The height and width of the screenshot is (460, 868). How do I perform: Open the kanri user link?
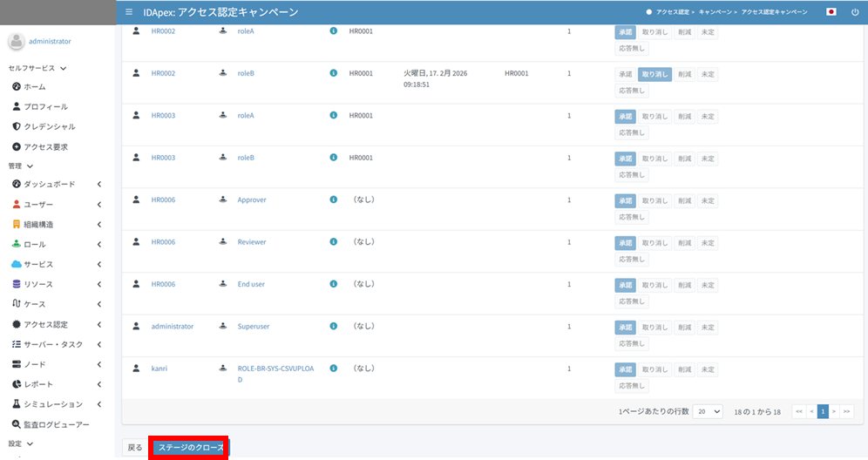pyautogui.click(x=159, y=369)
